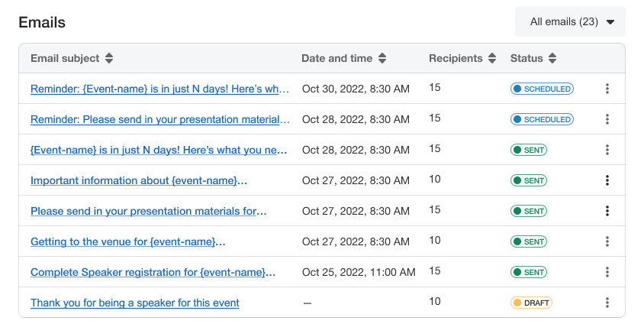Open 'Thank you for being a speaker' email
This screenshot has height=324, width=644.
pos(134,303)
